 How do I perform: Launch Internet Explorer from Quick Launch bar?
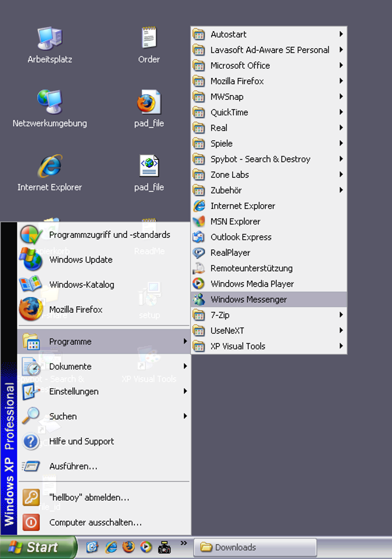[111, 547]
